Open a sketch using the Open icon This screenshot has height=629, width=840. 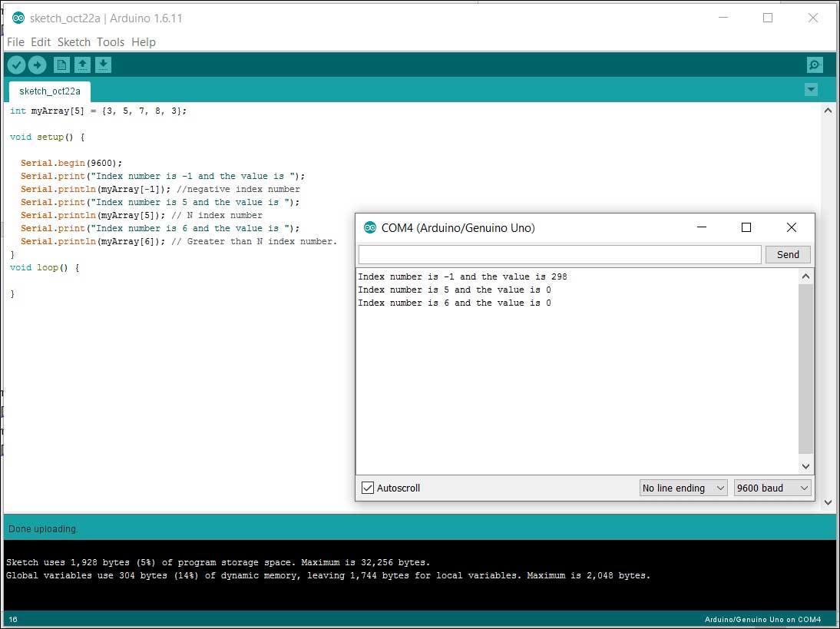coord(82,65)
